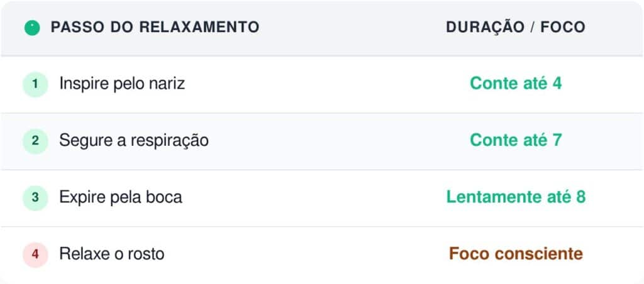Click the number 3 step badge
This screenshot has height=284, width=644.
click(x=35, y=197)
